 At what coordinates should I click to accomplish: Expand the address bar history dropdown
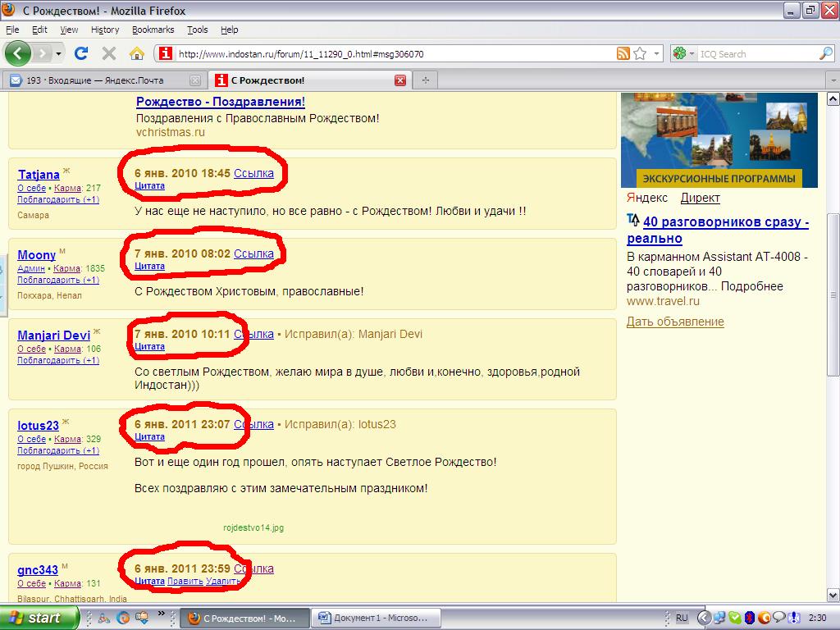656,53
